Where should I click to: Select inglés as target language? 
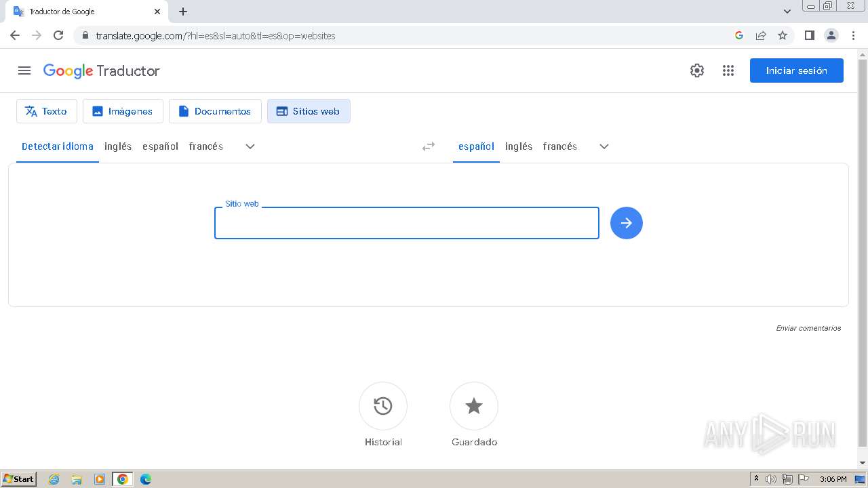[519, 146]
